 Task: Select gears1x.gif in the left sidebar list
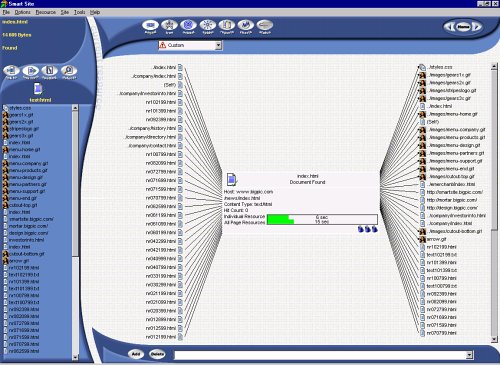(x=21, y=115)
